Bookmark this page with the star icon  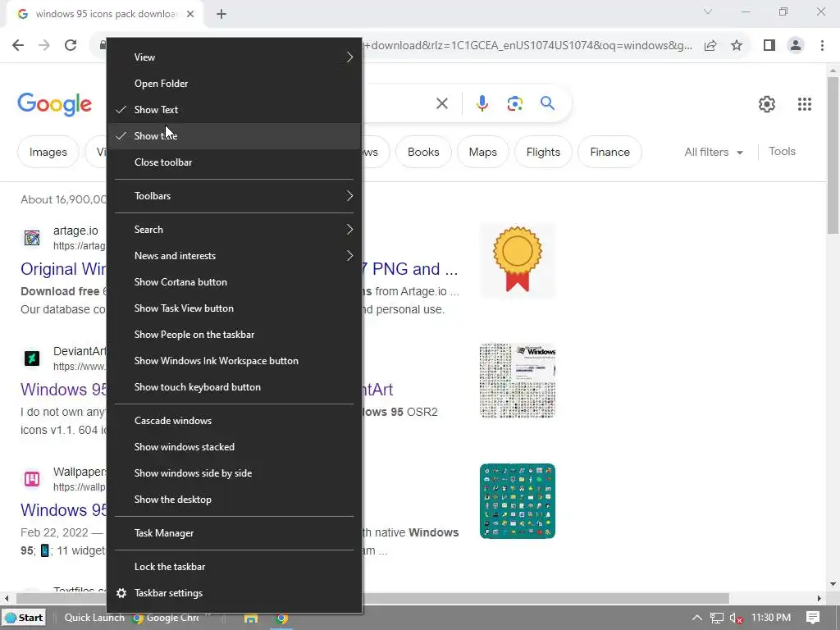coord(737,45)
